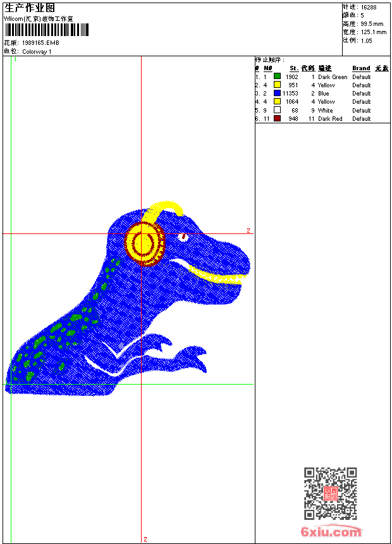Pick the Yellow swatch beside stitch count 1064
The height and width of the screenshot is (544, 392).
point(277,101)
